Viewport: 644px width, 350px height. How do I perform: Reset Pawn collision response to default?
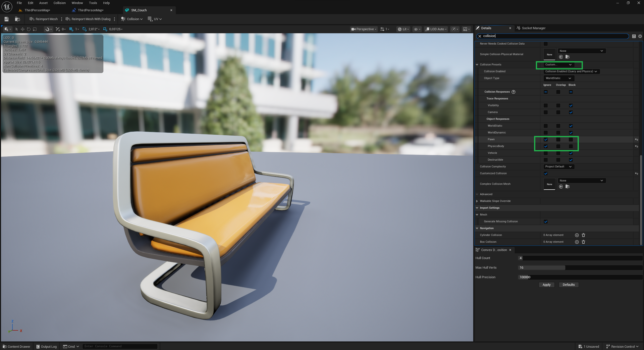pyautogui.click(x=636, y=140)
